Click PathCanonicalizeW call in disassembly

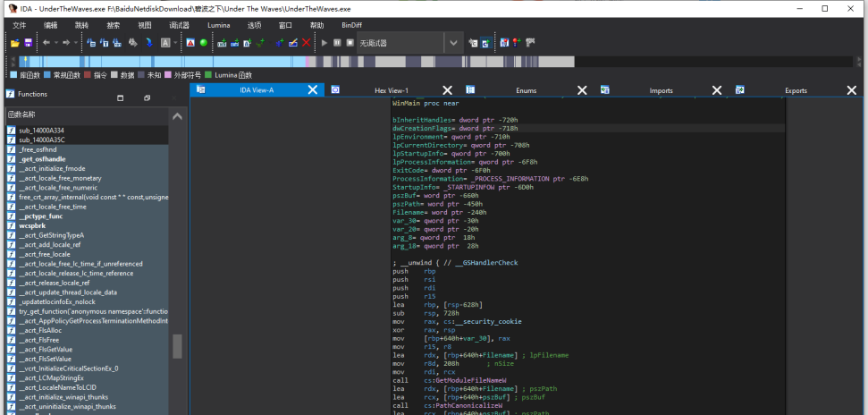pyautogui.click(x=471, y=405)
